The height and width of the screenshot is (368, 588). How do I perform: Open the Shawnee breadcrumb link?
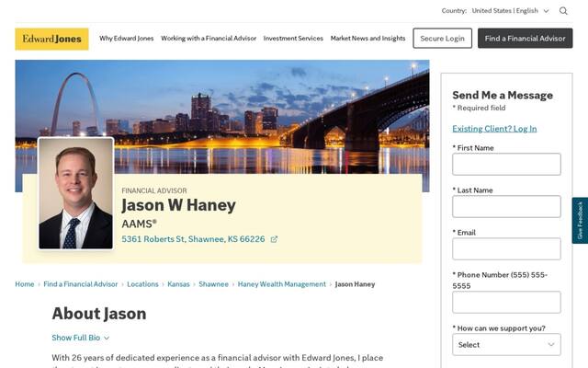[213, 284]
